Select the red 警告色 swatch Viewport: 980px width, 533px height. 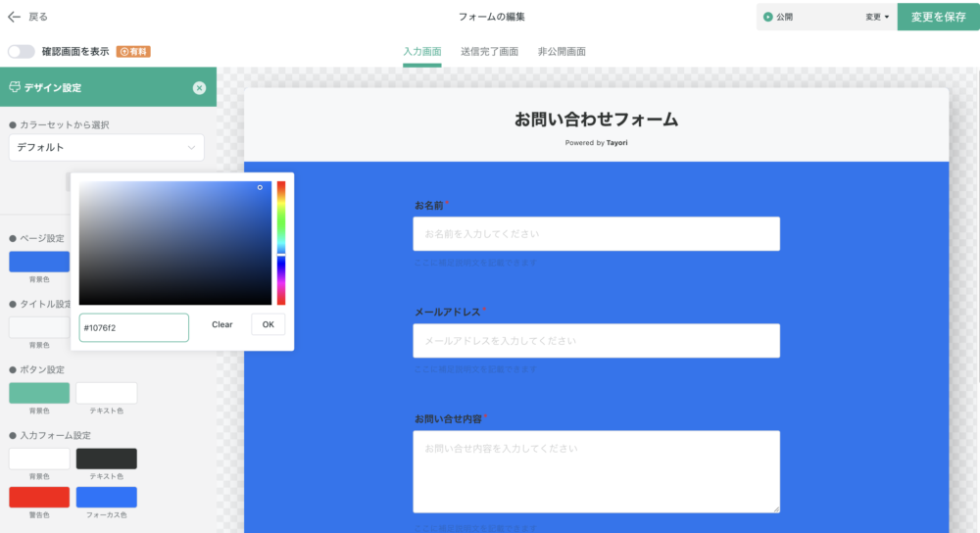[39, 497]
